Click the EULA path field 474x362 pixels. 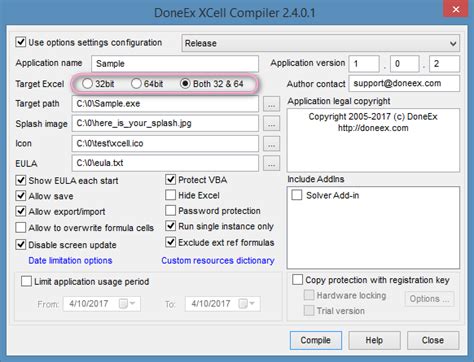click(165, 163)
